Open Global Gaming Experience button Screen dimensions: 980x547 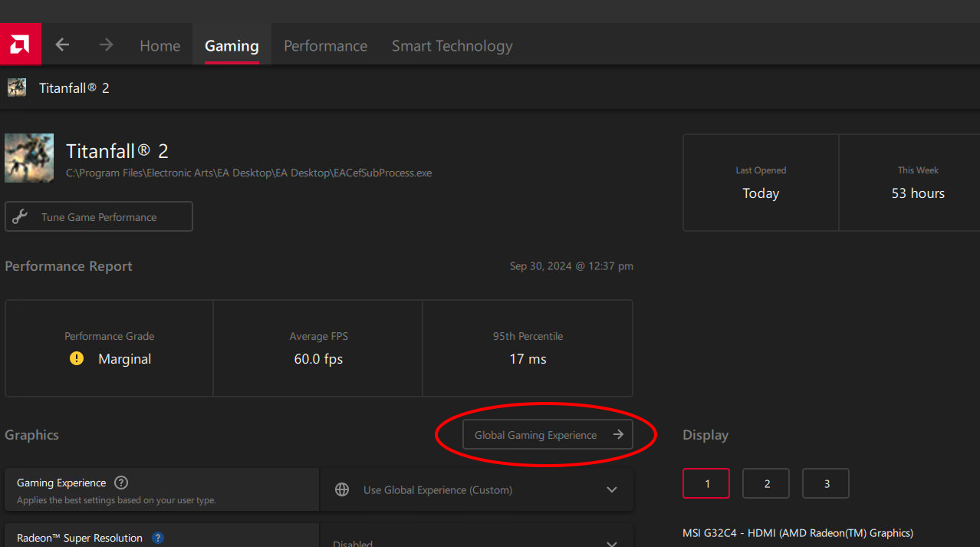[548, 434]
